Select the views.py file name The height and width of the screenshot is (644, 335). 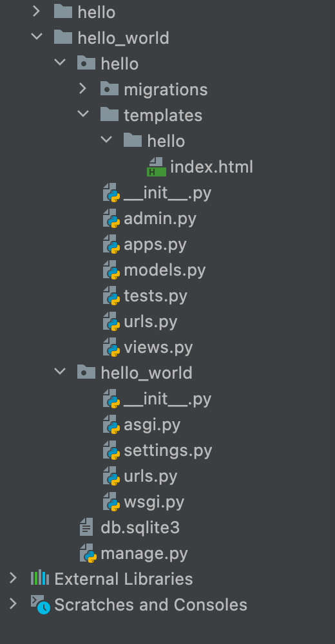158,348
